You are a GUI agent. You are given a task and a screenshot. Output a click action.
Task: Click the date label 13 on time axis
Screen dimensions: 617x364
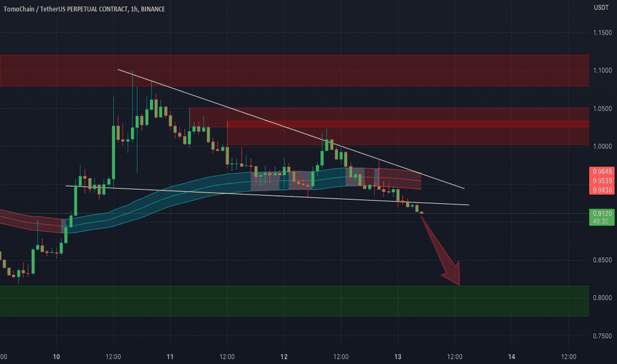click(x=398, y=357)
